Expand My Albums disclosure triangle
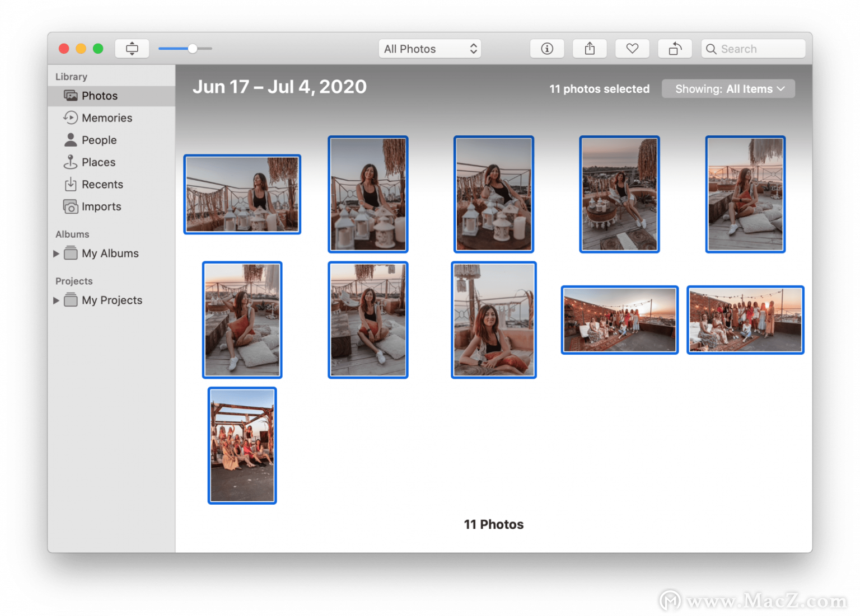Viewport: 860px width, 616px height. pyautogui.click(x=56, y=253)
